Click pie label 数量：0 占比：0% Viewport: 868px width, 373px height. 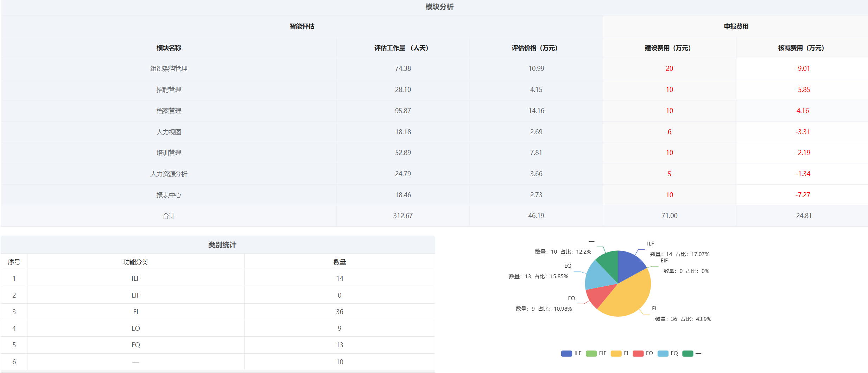(x=686, y=271)
